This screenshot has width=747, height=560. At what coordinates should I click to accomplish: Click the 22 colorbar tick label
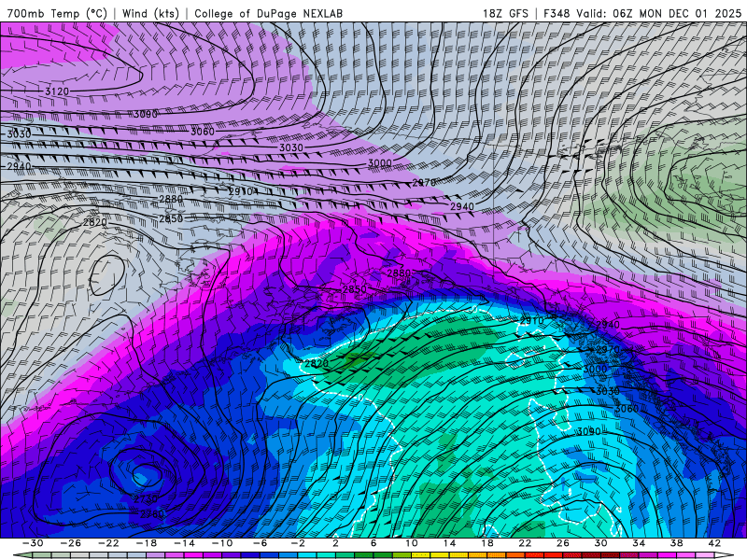[x=525, y=543]
